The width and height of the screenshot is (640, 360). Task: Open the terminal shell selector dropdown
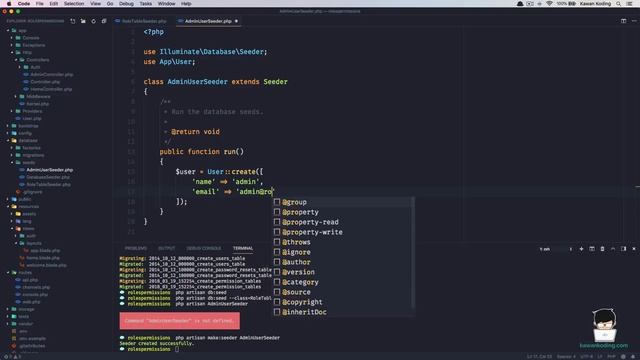click(x=556, y=249)
